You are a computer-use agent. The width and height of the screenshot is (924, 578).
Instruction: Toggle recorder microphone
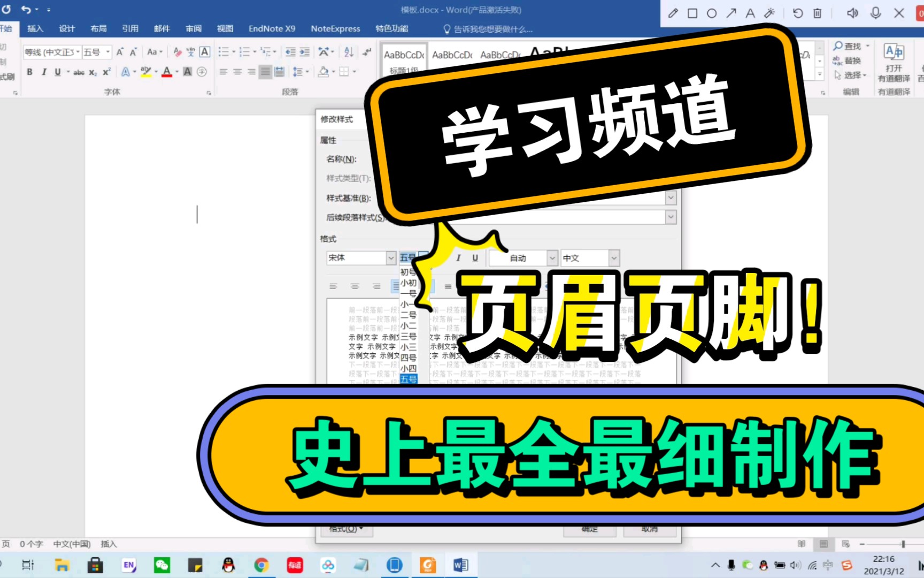(875, 13)
